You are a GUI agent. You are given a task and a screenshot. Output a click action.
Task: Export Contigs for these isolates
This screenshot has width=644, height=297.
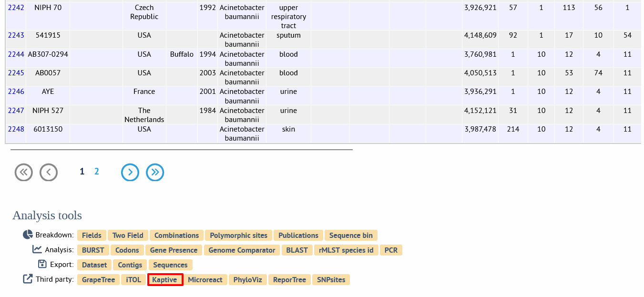pyautogui.click(x=130, y=265)
